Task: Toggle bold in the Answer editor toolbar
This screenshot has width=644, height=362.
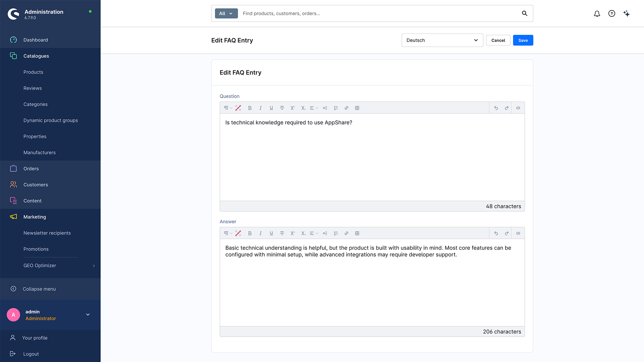Action: (250, 233)
